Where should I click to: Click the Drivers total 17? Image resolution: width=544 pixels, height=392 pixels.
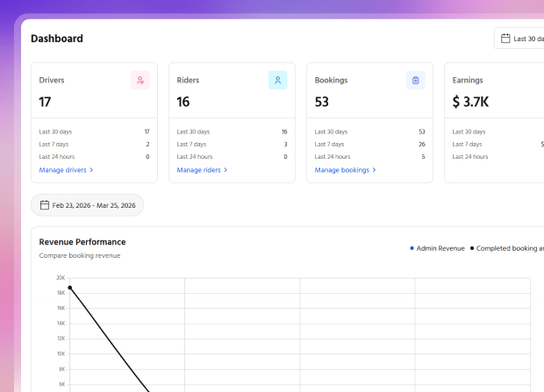coord(45,102)
